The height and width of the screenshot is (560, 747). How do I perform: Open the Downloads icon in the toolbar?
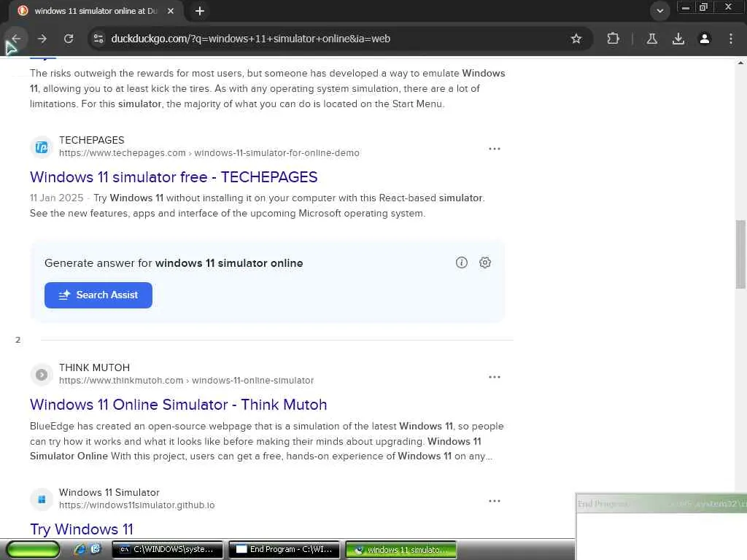[x=678, y=39]
